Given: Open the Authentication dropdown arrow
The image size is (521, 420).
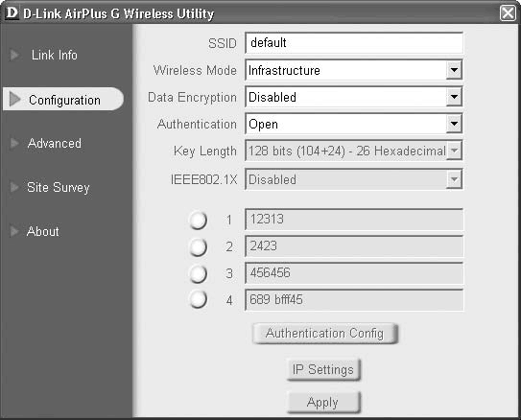Looking at the screenshot, I should coord(454,124).
